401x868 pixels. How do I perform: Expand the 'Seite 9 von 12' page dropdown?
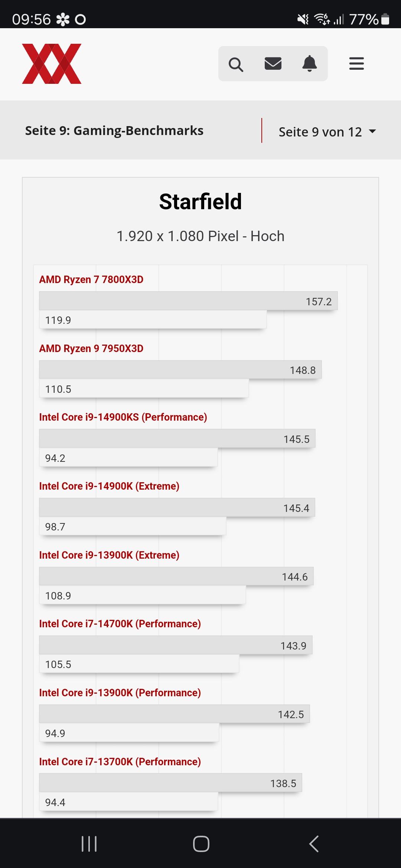[320, 132]
